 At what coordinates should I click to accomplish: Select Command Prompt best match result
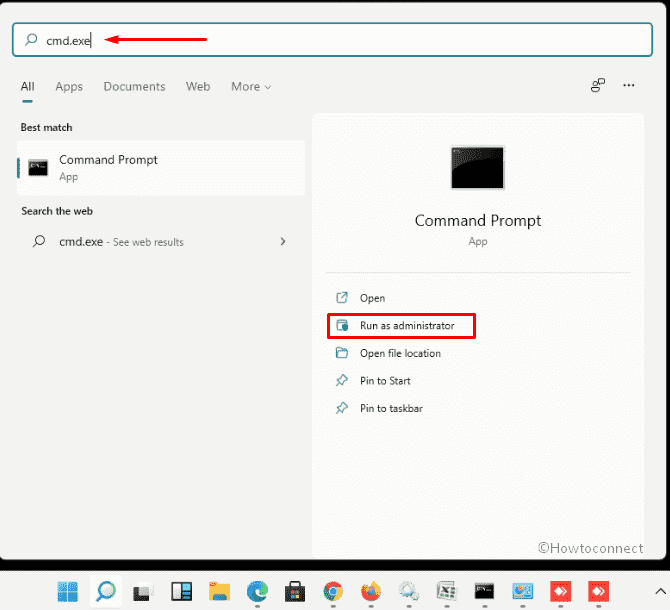[161, 168]
